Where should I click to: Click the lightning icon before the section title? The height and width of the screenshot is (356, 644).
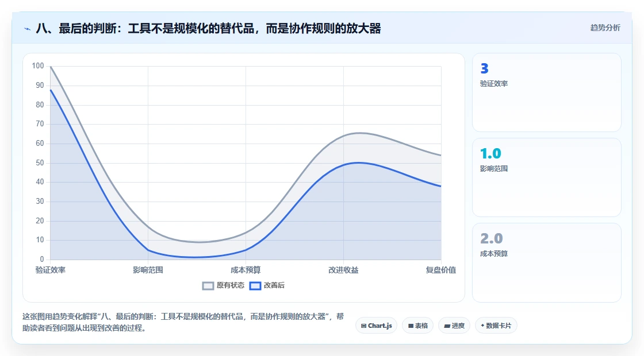point(28,29)
